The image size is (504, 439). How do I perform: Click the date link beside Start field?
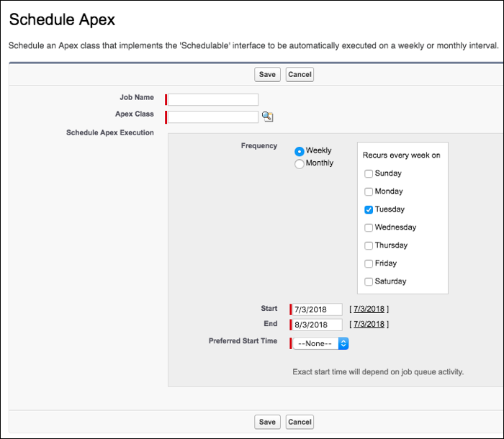(369, 309)
